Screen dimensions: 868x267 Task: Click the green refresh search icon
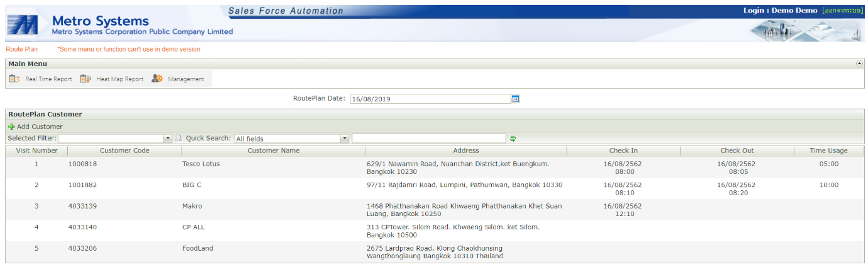click(x=513, y=139)
